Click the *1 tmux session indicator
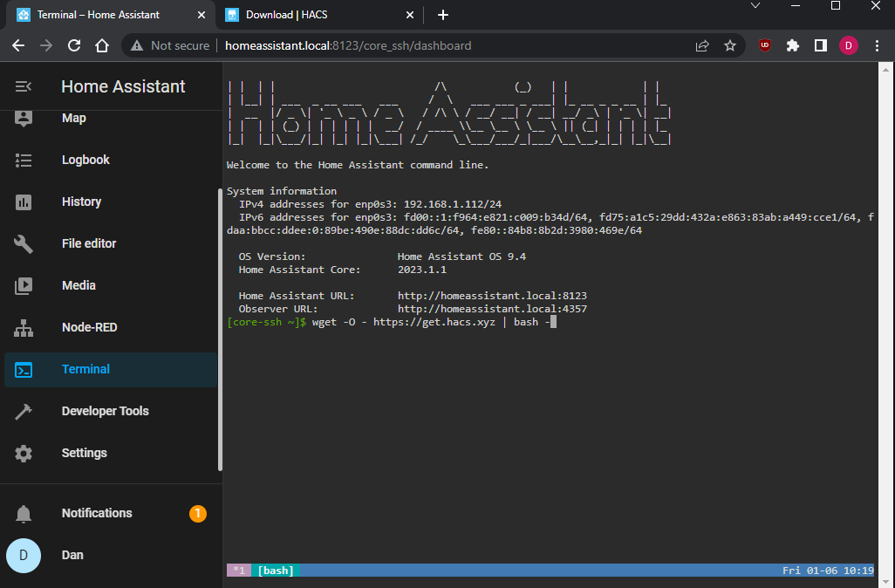The image size is (895, 588). coord(239,571)
